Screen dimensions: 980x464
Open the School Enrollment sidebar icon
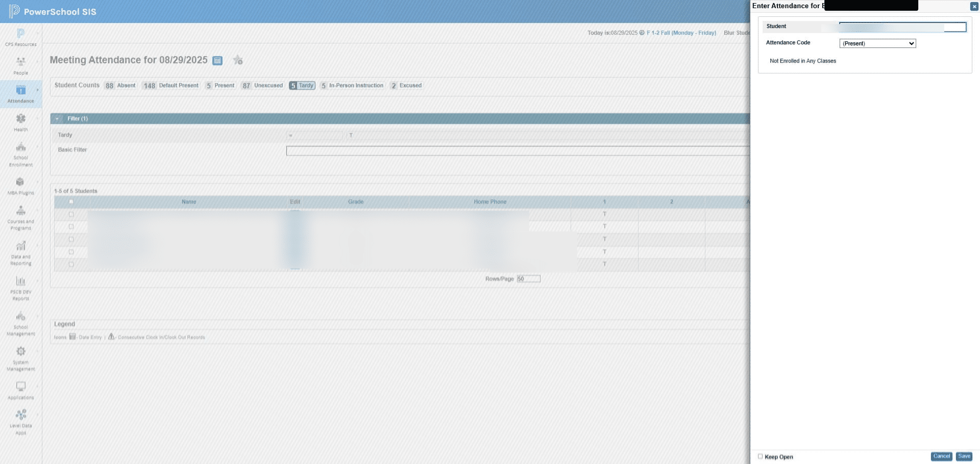tap(20, 147)
